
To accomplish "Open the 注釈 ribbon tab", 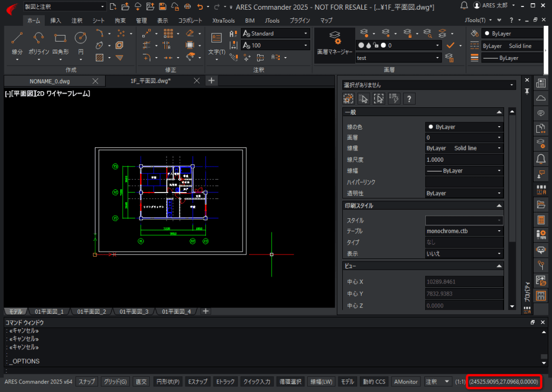I will (x=77, y=20).
